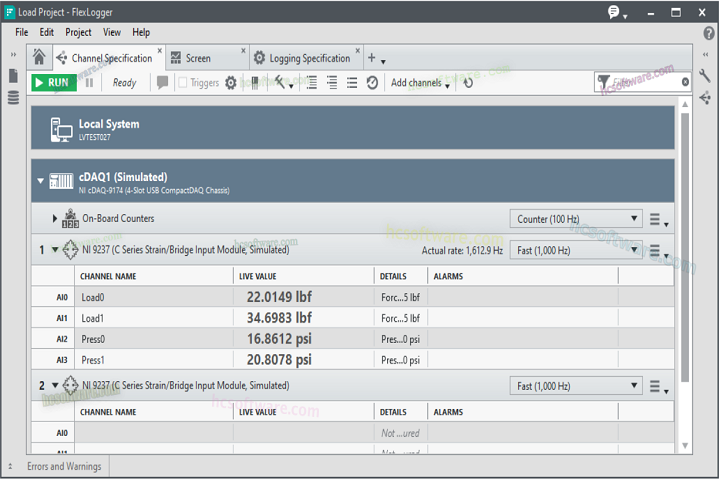
Task: Open details for Load1 channel
Action: (400, 318)
